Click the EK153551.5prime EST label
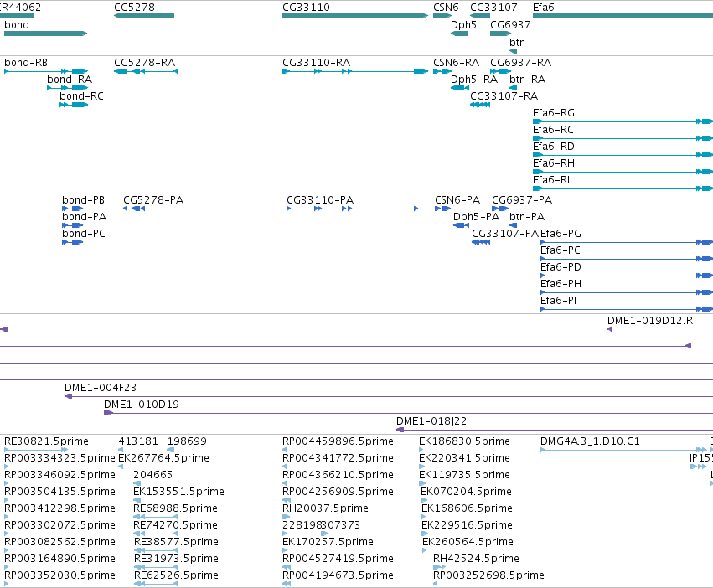 click(x=178, y=492)
